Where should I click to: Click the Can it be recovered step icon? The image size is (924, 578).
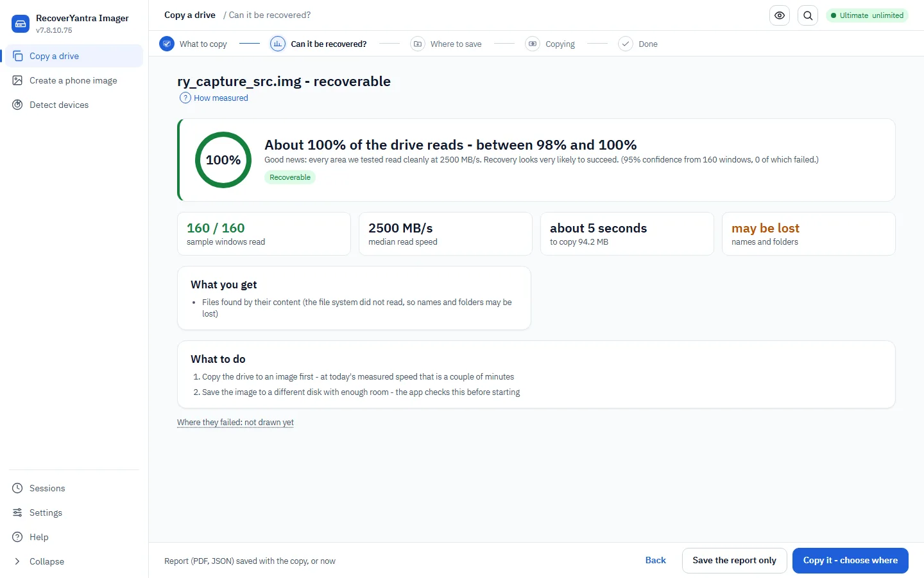tap(278, 44)
